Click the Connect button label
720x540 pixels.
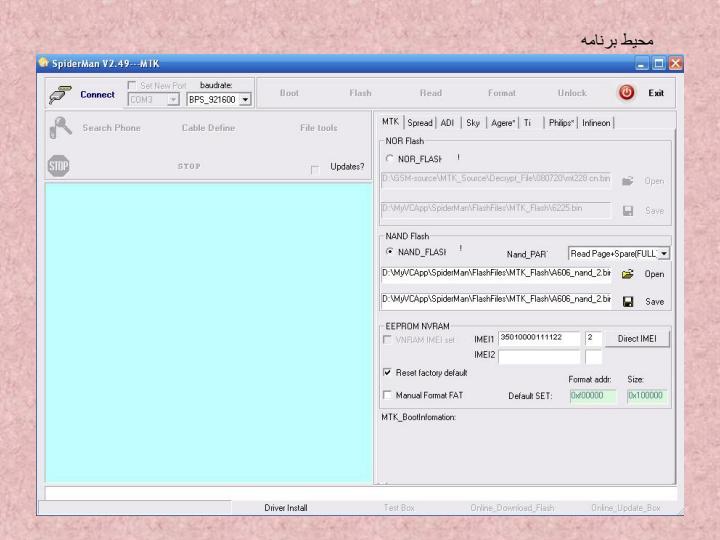coord(97,95)
